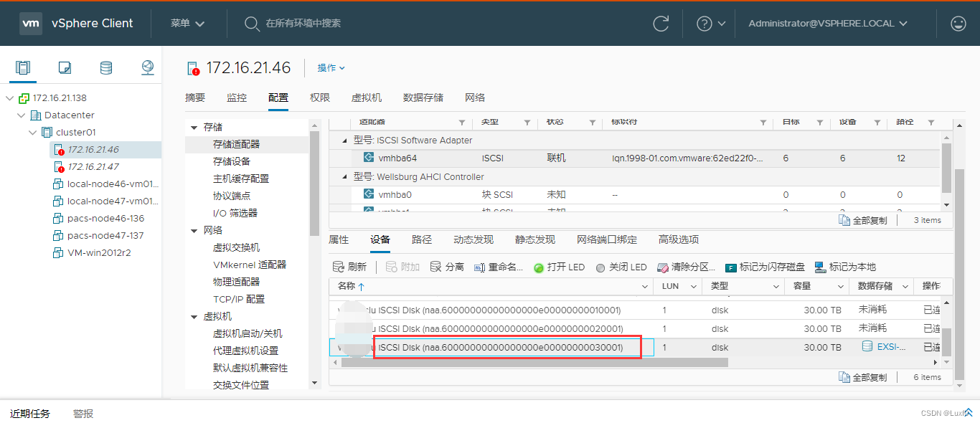980x423 pixels.
Task: Select VM local-node46-vm01 in tree
Action: 113,184
